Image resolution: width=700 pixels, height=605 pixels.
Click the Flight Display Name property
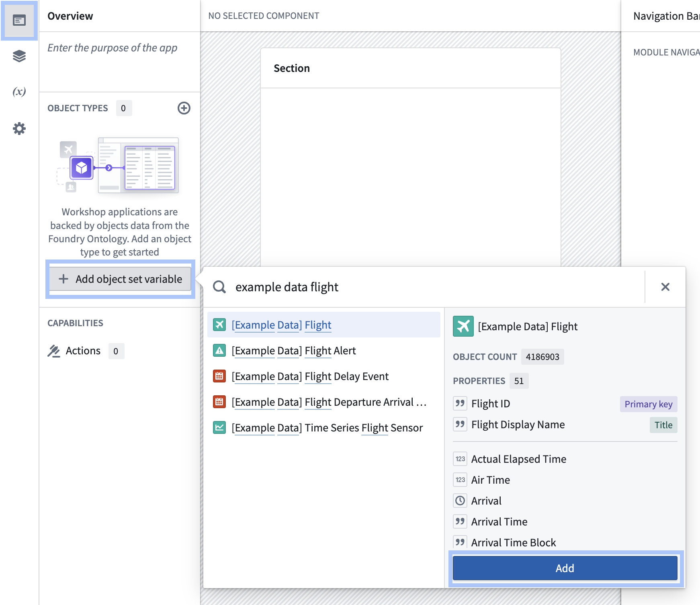click(x=518, y=425)
